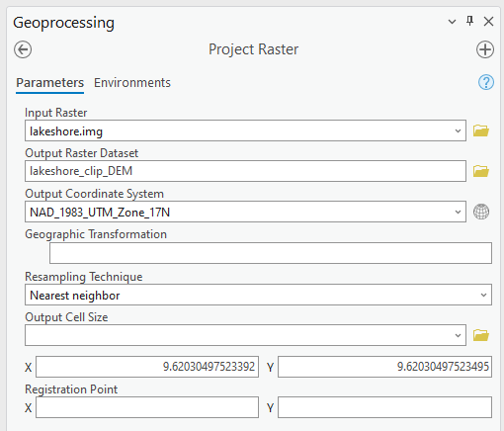
Task: Click the Output Raster Dataset text field
Action: pyautogui.click(x=245, y=171)
